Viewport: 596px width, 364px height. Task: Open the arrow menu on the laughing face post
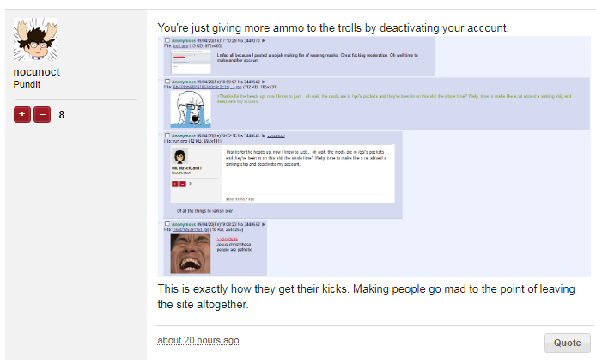(x=264, y=224)
